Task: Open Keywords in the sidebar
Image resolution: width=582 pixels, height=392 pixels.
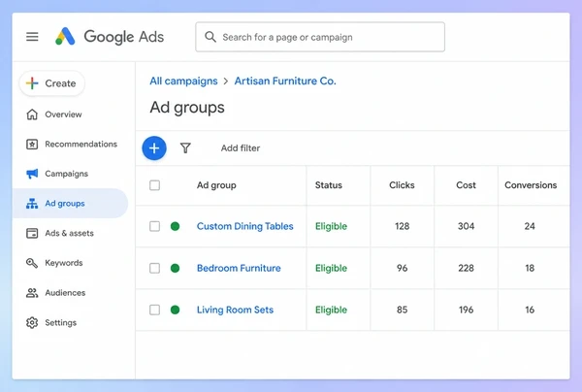Action: click(x=64, y=263)
